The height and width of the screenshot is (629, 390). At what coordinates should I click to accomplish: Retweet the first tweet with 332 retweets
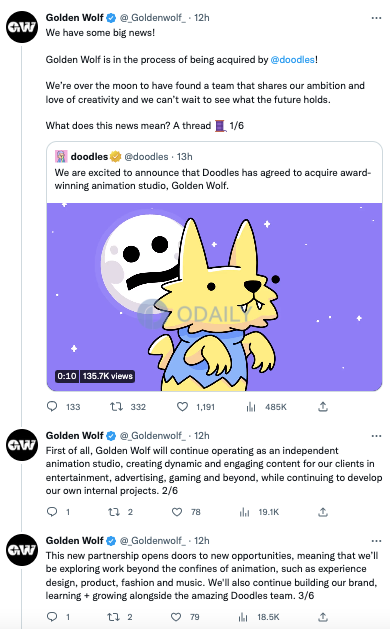(116, 406)
